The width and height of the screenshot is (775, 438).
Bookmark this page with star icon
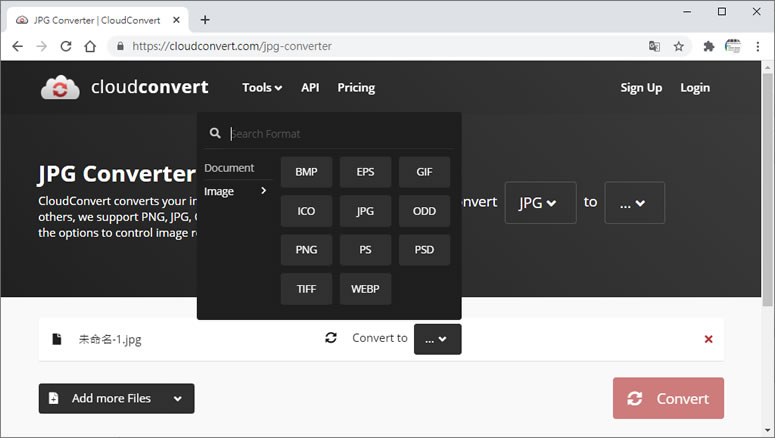pos(679,46)
